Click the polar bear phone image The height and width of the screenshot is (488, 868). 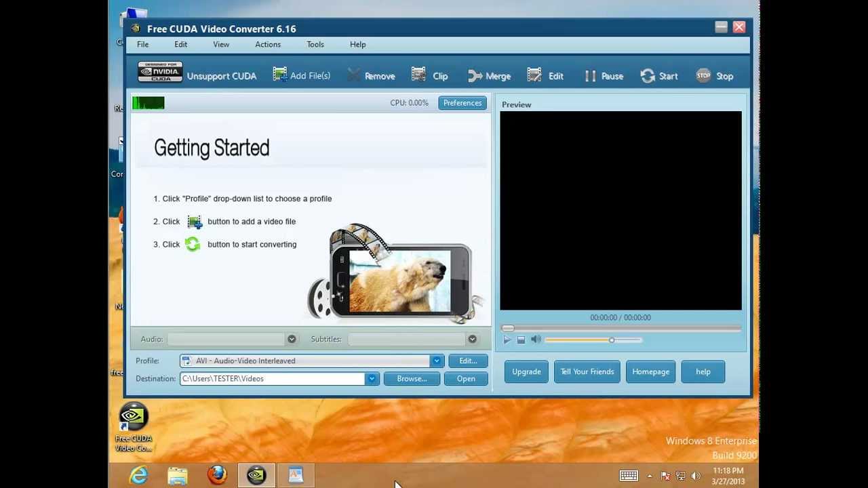[395, 273]
